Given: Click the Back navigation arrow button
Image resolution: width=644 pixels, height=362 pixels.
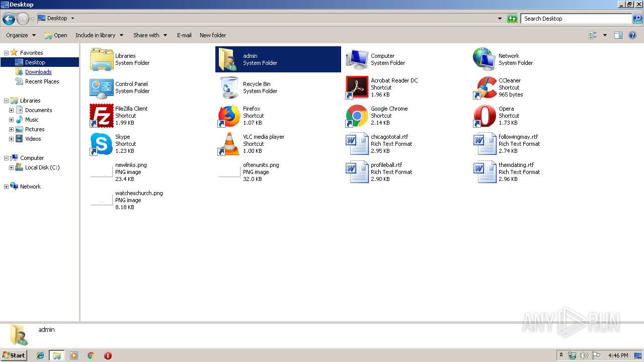Looking at the screenshot, I should [9, 19].
